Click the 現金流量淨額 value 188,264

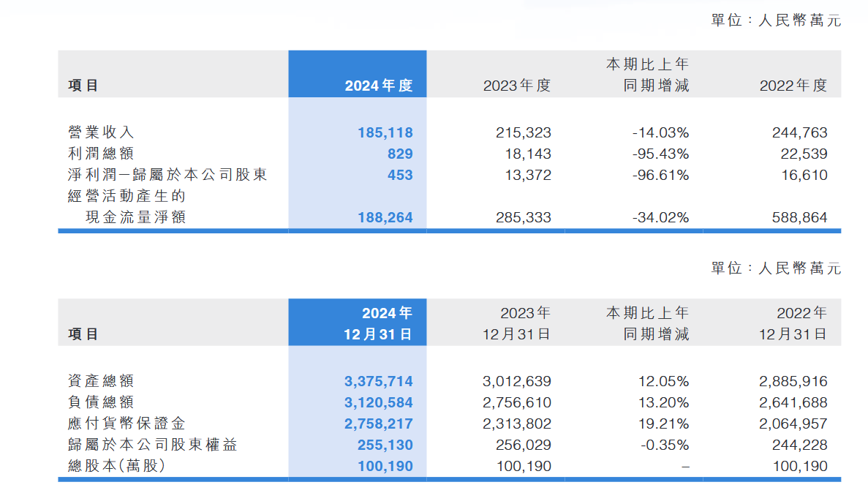point(385,217)
